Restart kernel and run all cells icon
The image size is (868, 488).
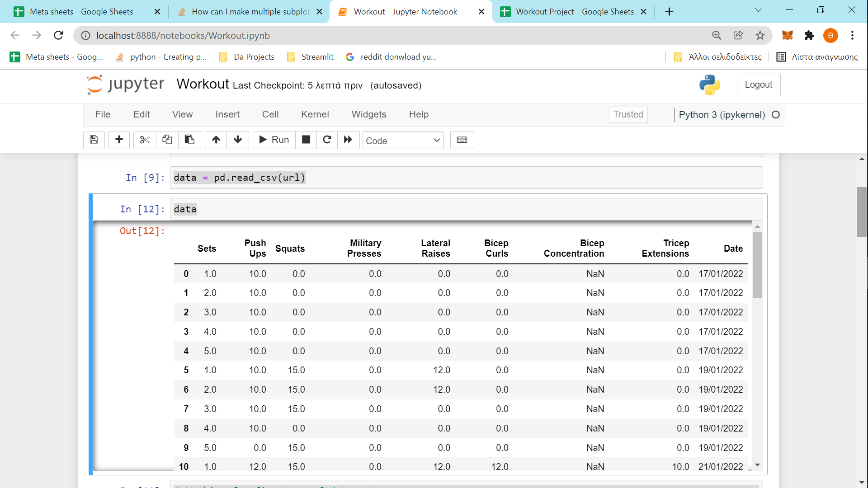(x=348, y=140)
